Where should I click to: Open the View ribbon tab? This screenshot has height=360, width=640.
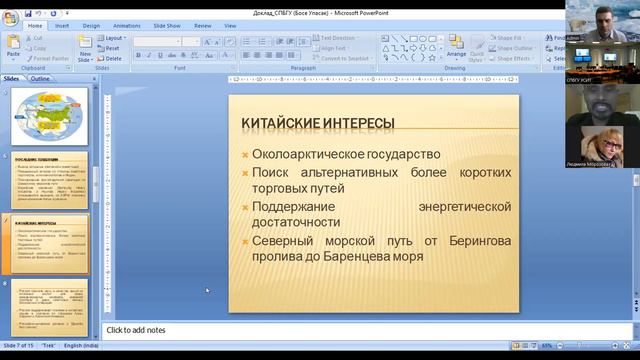(230, 26)
